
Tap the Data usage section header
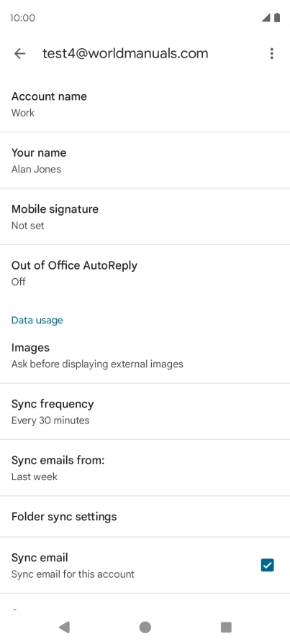[37, 320]
